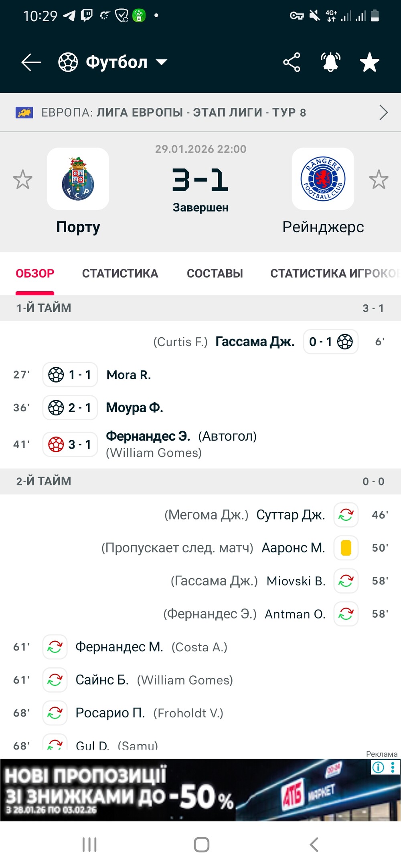Open player Моура Ф. goal entry
Image resolution: width=401 pixels, height=868 pixels.
tap(134, 408)
